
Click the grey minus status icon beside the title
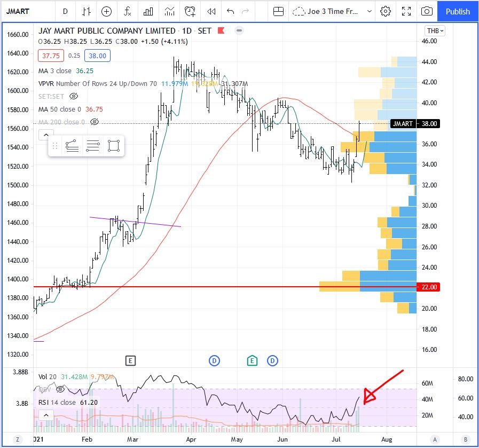[239, 30]
